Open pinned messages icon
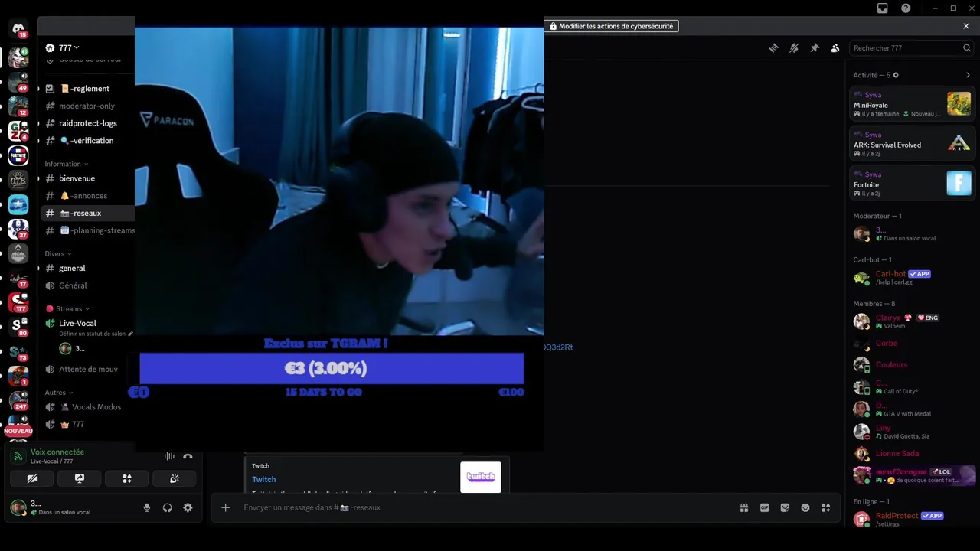The image size is (980, 551). pos(815,47)
